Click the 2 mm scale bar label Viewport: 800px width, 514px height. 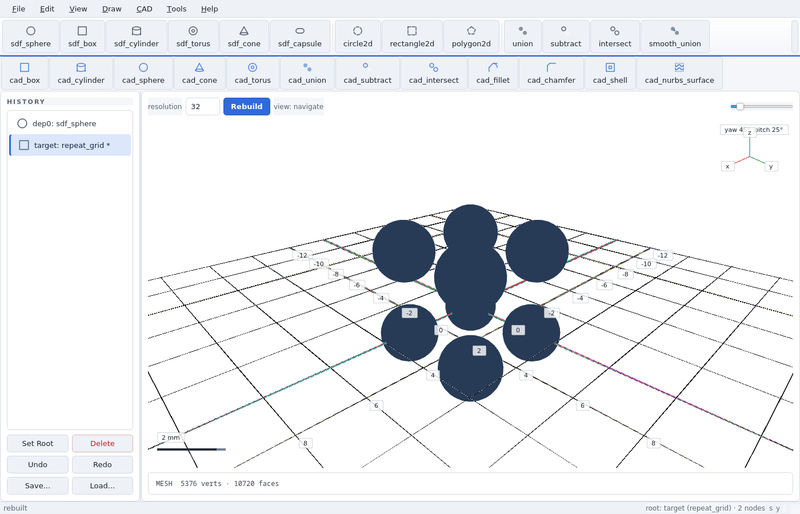(170, 437)
